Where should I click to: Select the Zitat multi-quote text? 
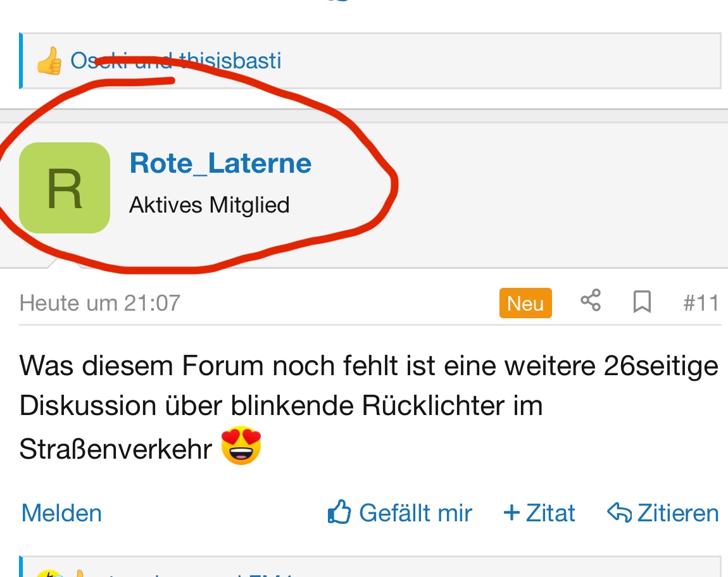point(550,512)
